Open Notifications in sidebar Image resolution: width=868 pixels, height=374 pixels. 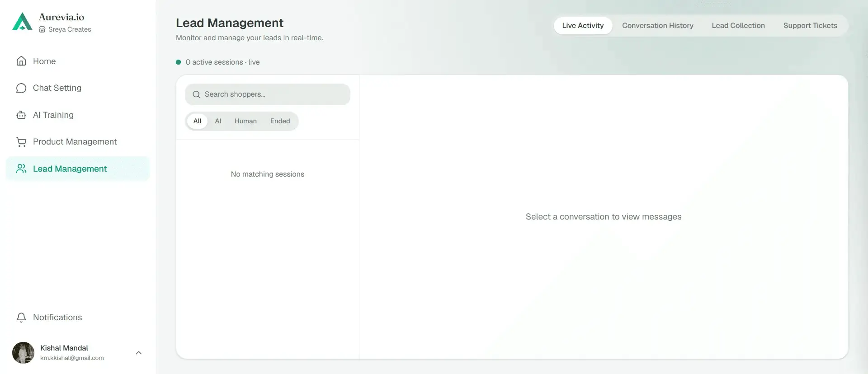(78, 318)
